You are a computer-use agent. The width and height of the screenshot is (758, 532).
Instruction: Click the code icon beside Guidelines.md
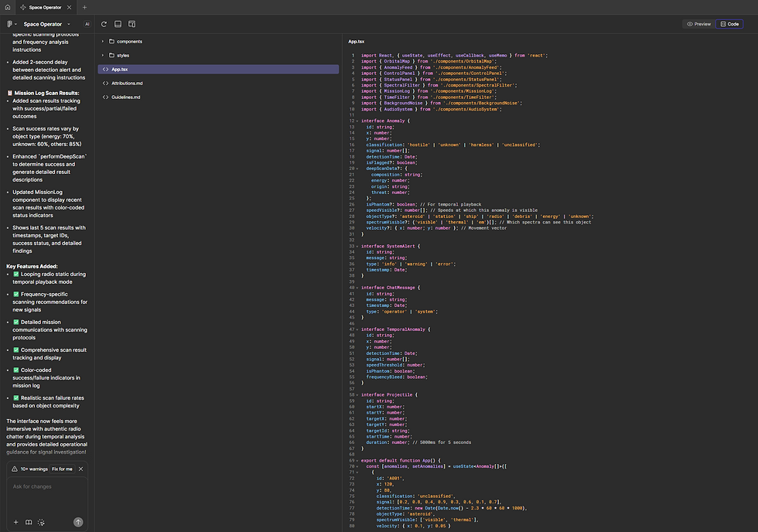pos(105,97)
